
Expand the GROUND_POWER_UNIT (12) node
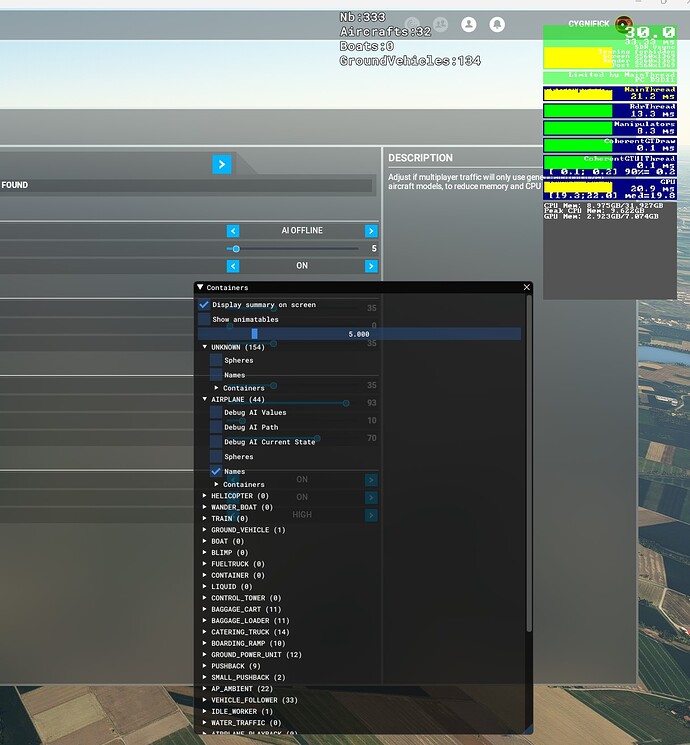tap(205, 655)
